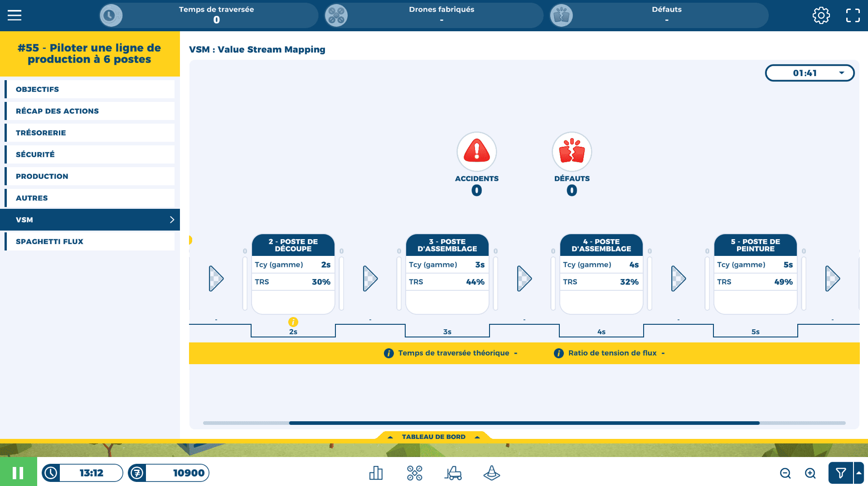This screenshot has height=486, width=868.
Task: Expand the filter options arrow
Action: 859,473
